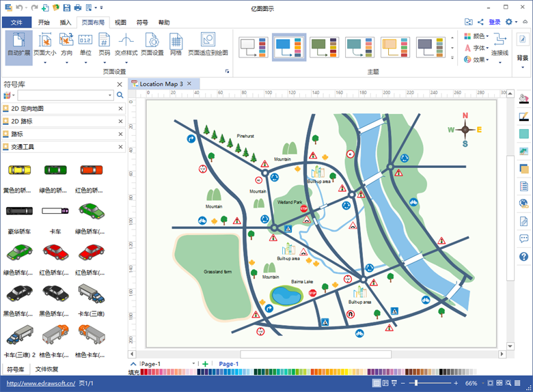Click the login (登录) link

click(x=495, y=22)
